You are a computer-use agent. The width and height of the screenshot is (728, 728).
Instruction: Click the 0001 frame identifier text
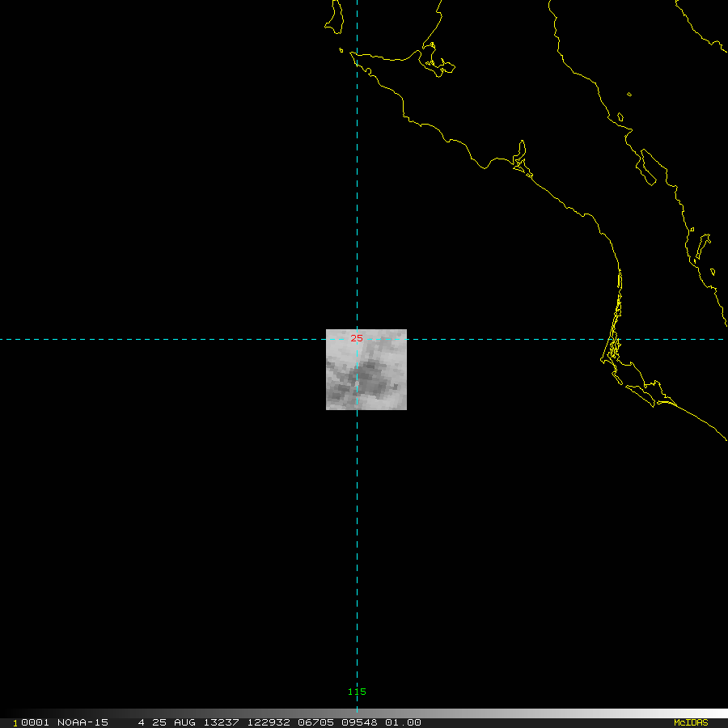point(36,722)
